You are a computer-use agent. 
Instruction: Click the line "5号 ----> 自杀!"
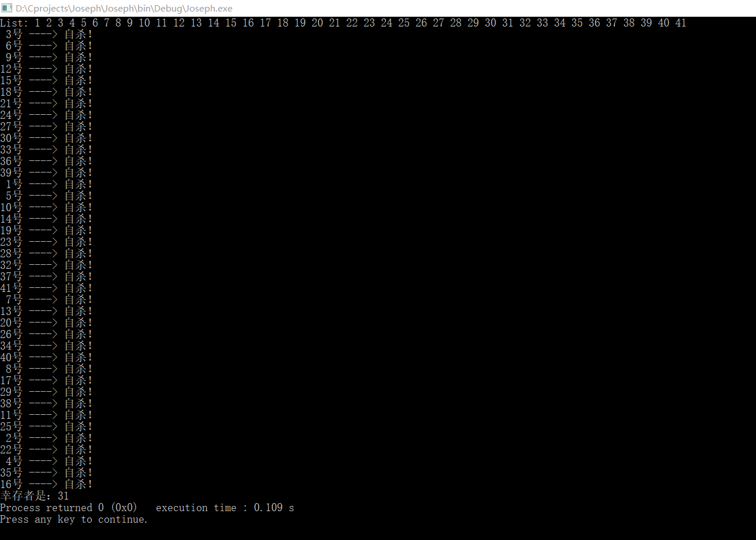[49, 196]
